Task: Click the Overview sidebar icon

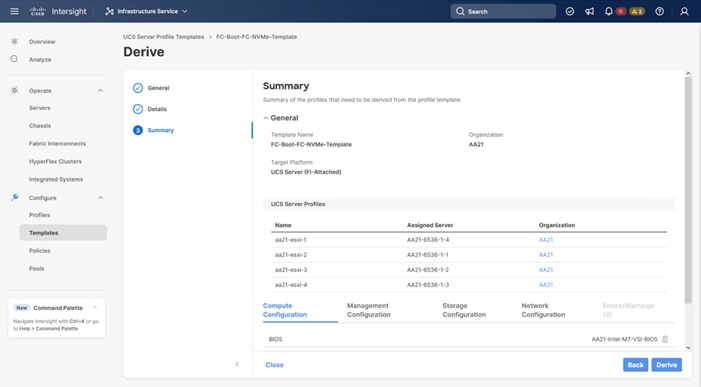Action: coord(14,42)
